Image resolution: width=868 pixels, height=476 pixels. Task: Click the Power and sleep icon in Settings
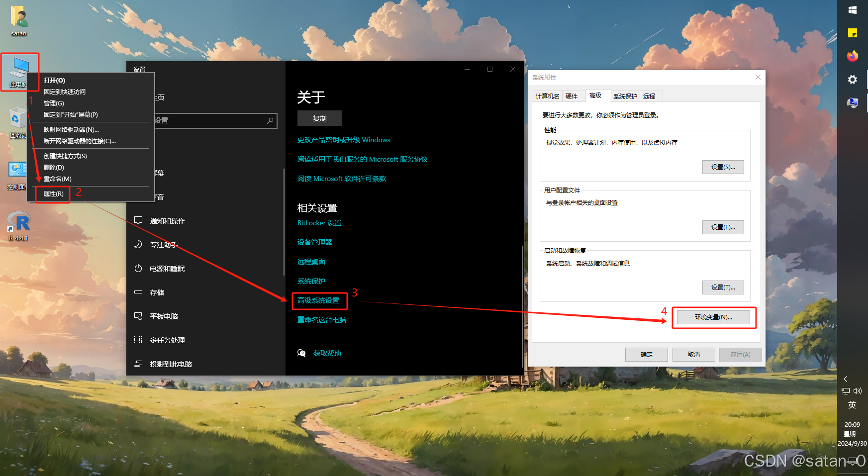[x=138, y=268]
